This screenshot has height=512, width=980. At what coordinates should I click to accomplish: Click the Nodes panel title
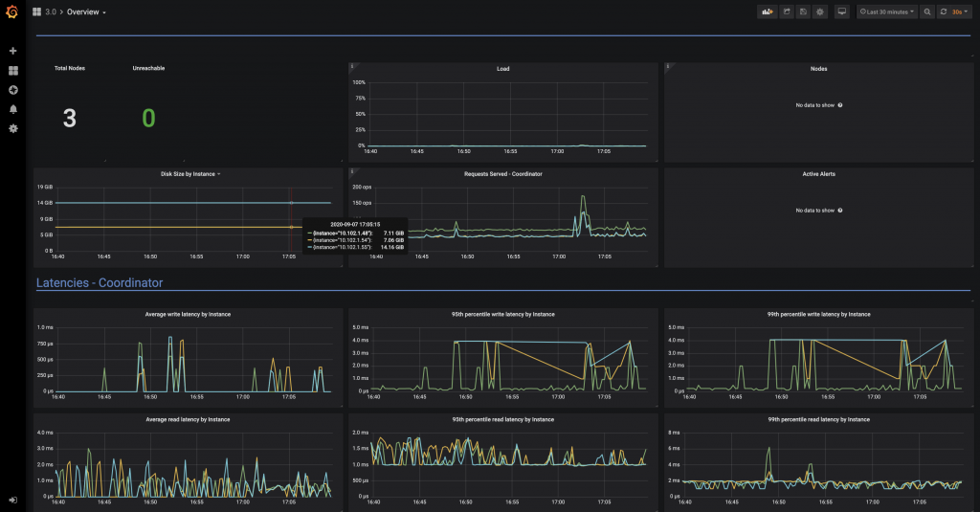[x=819, y=69]
